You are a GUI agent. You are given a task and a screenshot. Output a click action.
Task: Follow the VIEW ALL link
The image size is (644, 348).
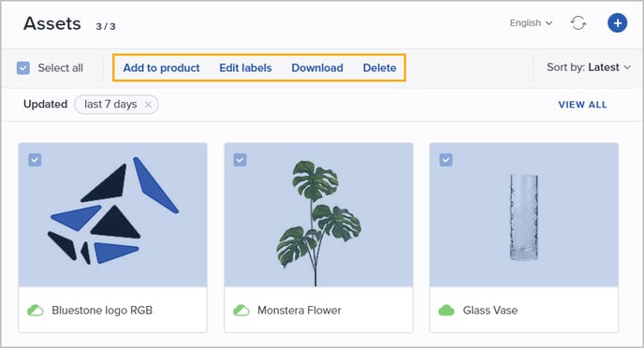click(582, 105)
